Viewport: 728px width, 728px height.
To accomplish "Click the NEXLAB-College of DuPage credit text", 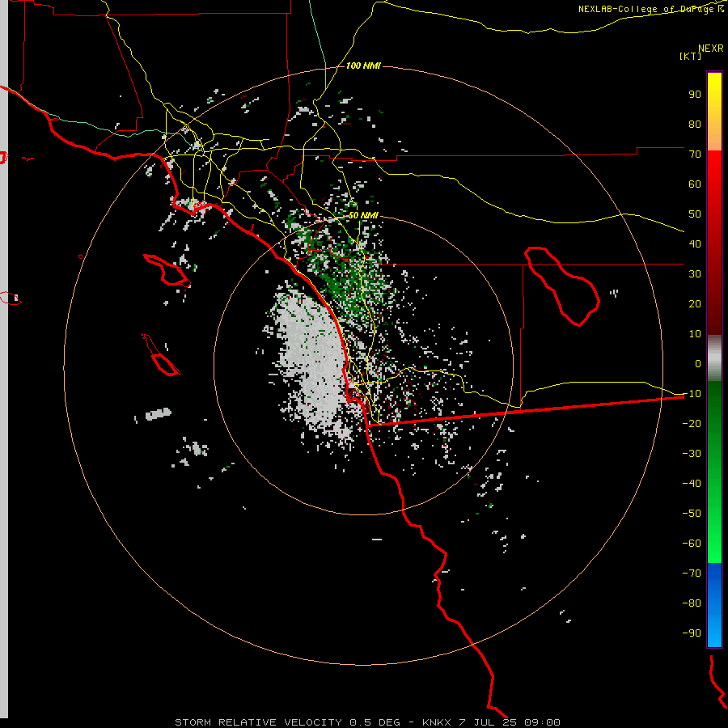I will [x=650, y=9].
